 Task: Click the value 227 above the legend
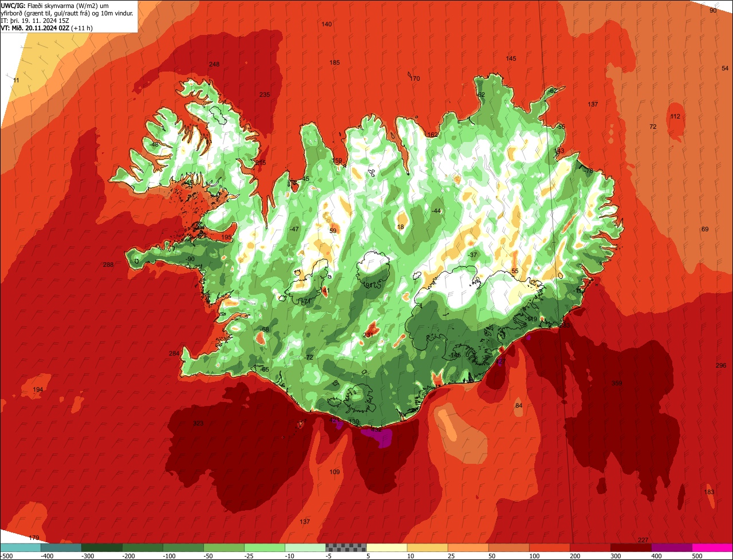pos(643,540)
